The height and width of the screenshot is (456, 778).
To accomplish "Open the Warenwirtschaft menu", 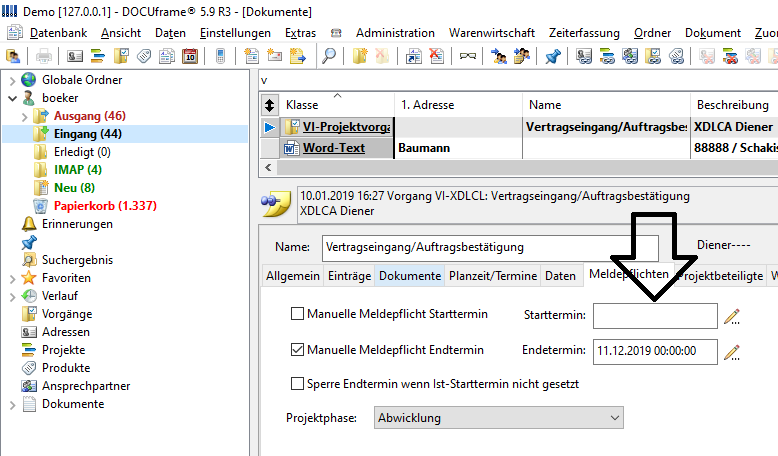I will (x=492, y=33).
